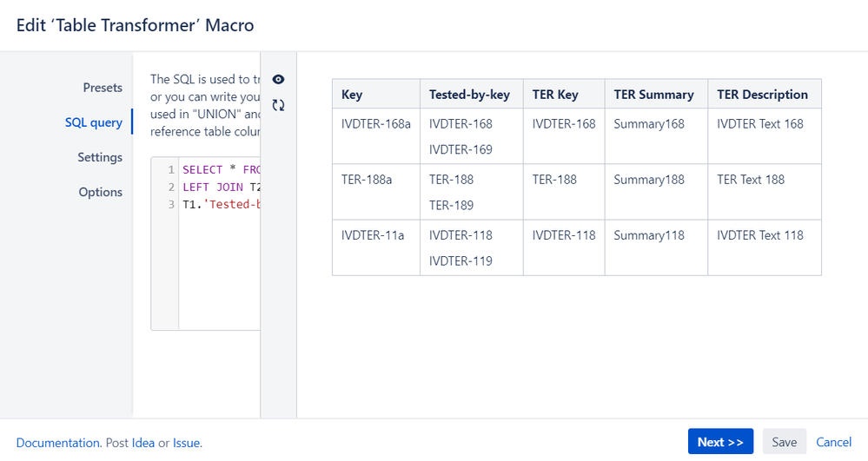The width and height of the screenshot is (868, 461).
Task: Click the Cancel link
Action: tap(833, 442)
